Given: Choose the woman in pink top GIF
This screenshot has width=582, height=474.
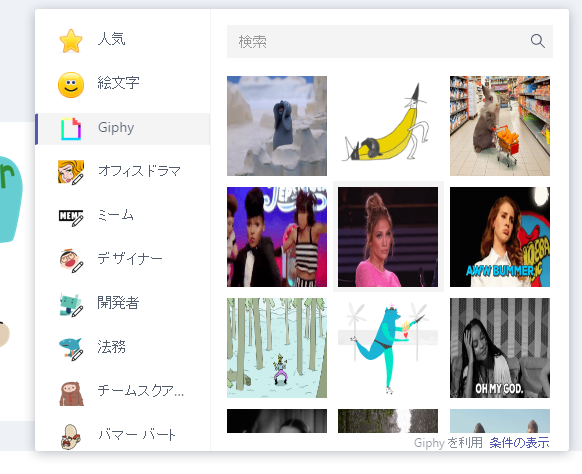Looking at the screenshot, I should point(388,237).
